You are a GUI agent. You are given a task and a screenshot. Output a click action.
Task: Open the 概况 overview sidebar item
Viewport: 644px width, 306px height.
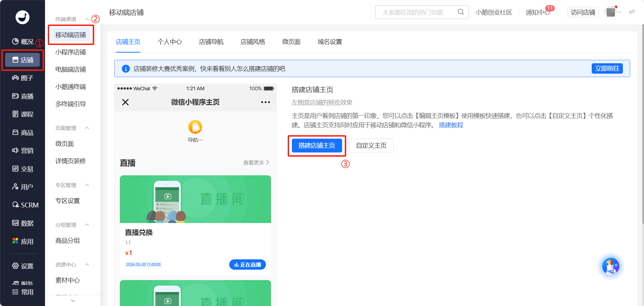pyautogui.click(x=23, y=42)
